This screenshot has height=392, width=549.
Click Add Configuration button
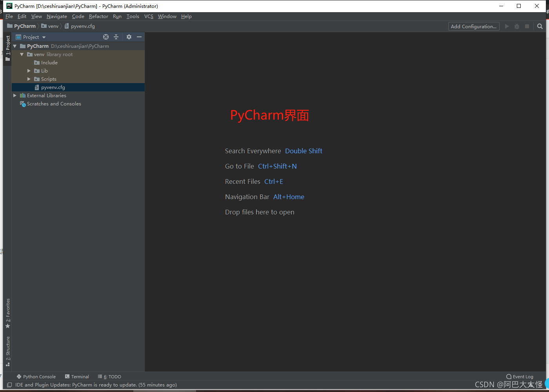474,26
